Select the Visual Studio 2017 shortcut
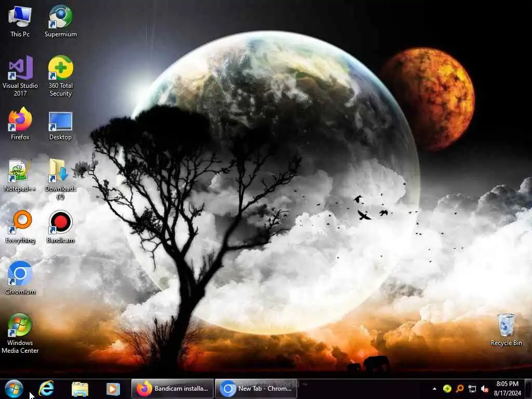The width and height of the screenshot is (532, 399). [20, 76]
